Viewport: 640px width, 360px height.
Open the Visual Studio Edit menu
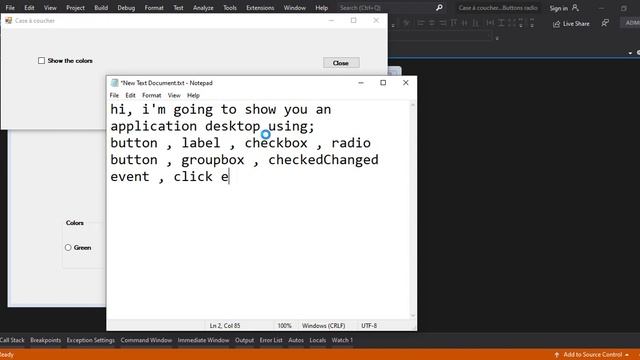[x=29, y=8]
